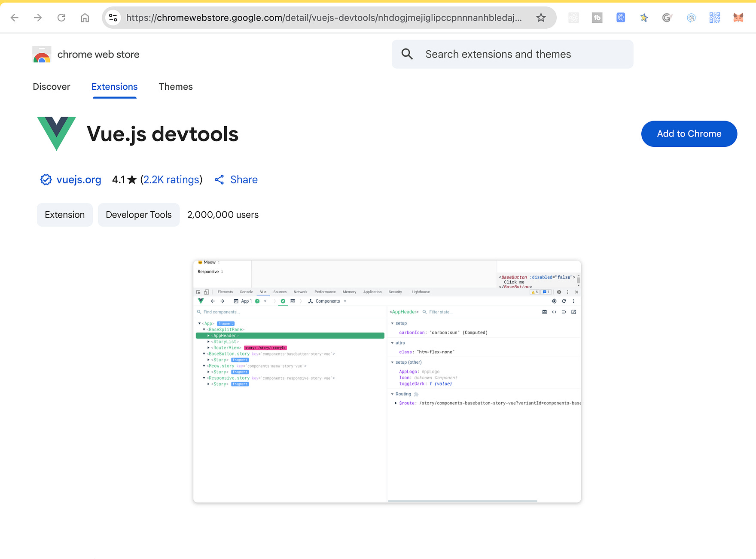Expand the $route entry under Routing
This screenshot has width=756, height=559.
pos(396,403)
